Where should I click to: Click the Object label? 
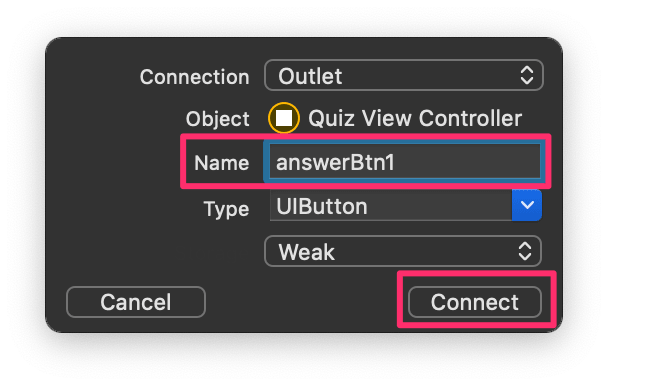click(x=217, y=119)
